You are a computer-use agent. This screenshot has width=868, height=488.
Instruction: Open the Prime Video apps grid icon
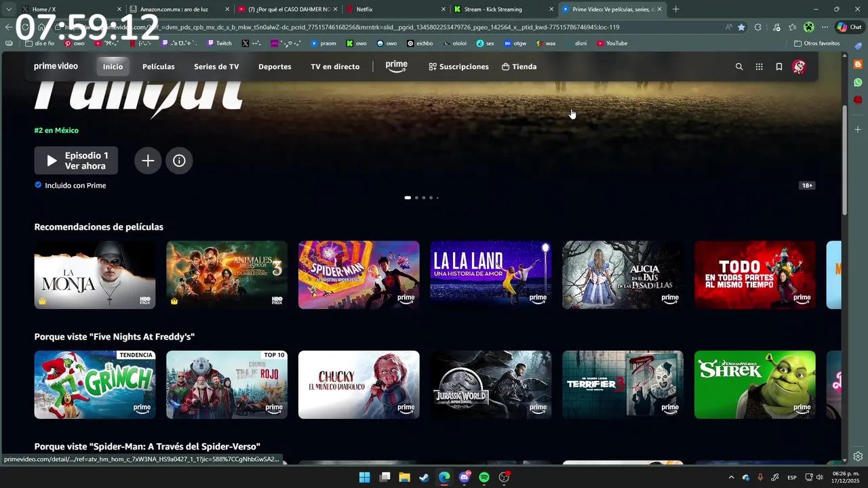[x=759, y=66]
